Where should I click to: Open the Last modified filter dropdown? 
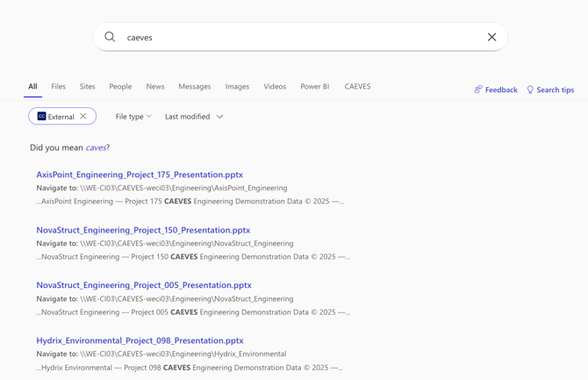coord(194,116)
